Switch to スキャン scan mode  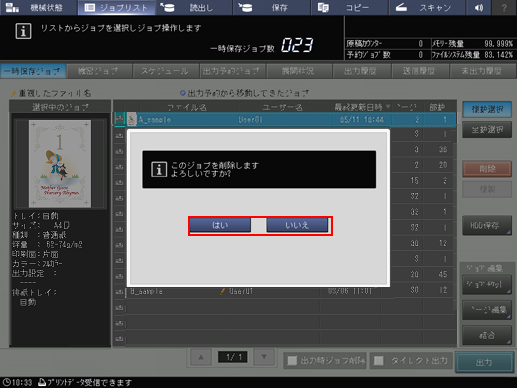coord(427,7)
